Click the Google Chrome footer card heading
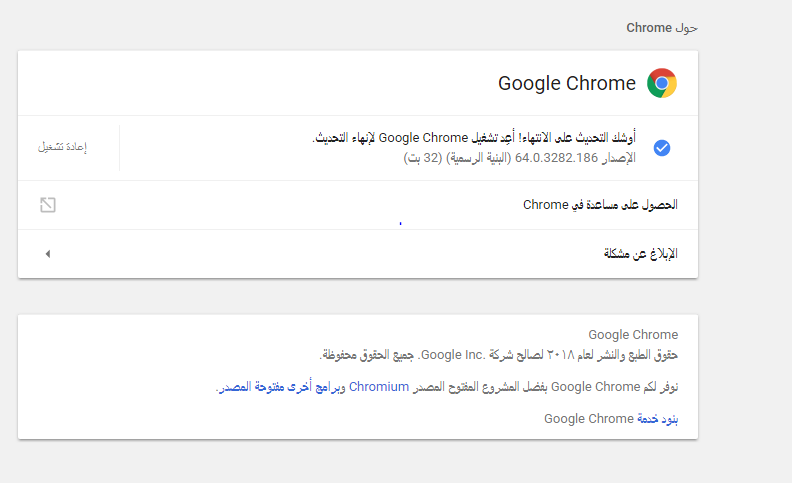The width and height of the screenshot is (792, 483). [633, 334]
